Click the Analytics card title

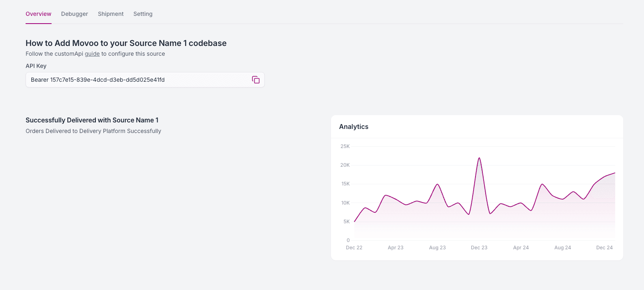pyautogui.click(x=354, y=126)
